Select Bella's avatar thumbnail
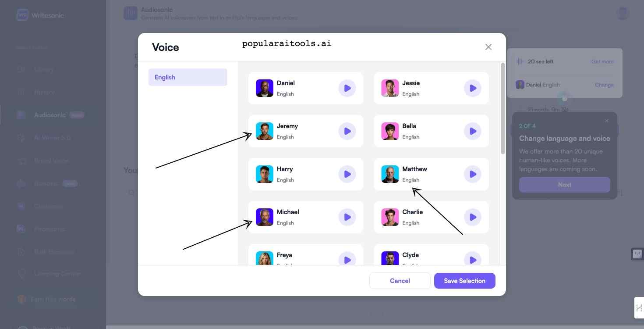 coord(390,131)
